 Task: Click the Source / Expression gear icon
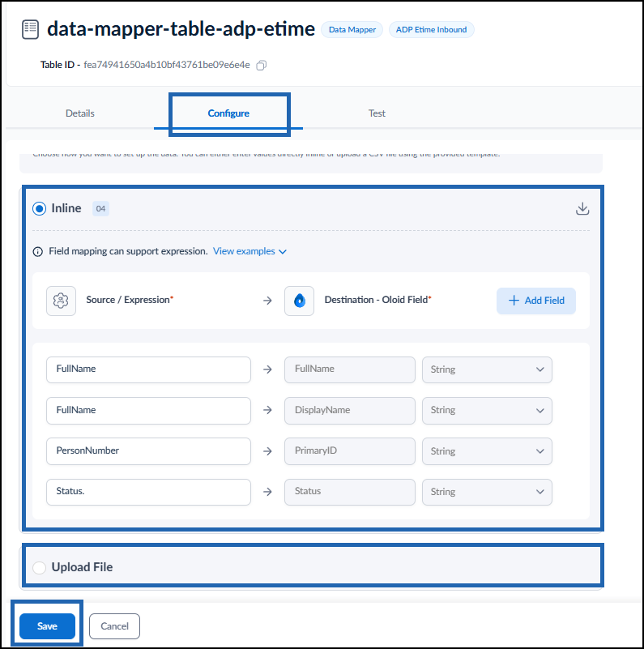61,301
